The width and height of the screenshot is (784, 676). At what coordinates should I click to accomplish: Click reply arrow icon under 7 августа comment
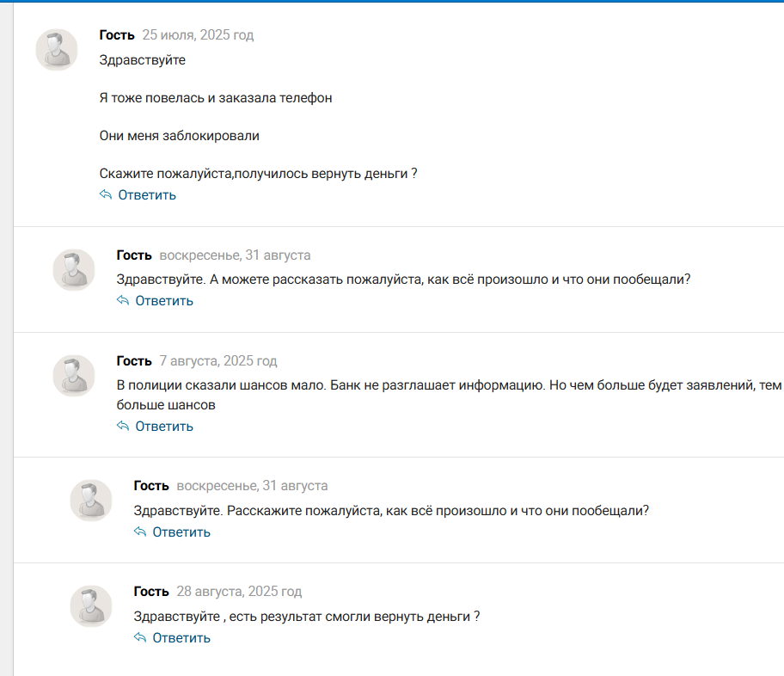tap(123, 427)
